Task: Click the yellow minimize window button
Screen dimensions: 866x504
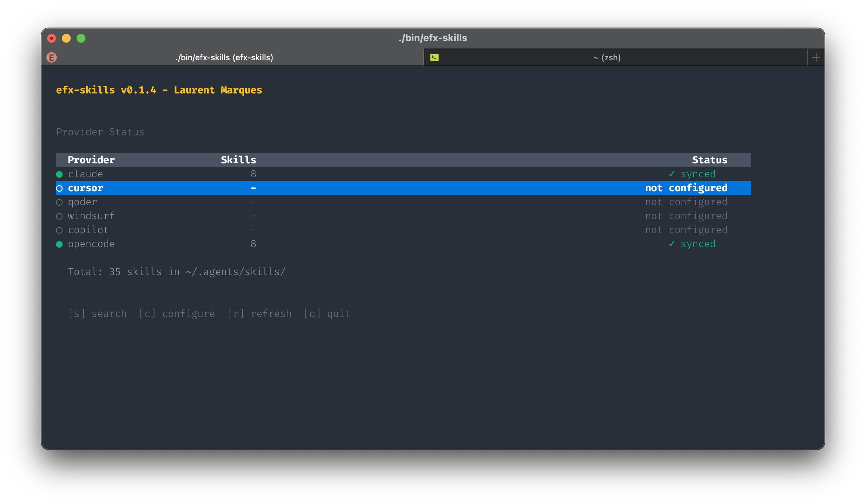Action: point(66,38)
